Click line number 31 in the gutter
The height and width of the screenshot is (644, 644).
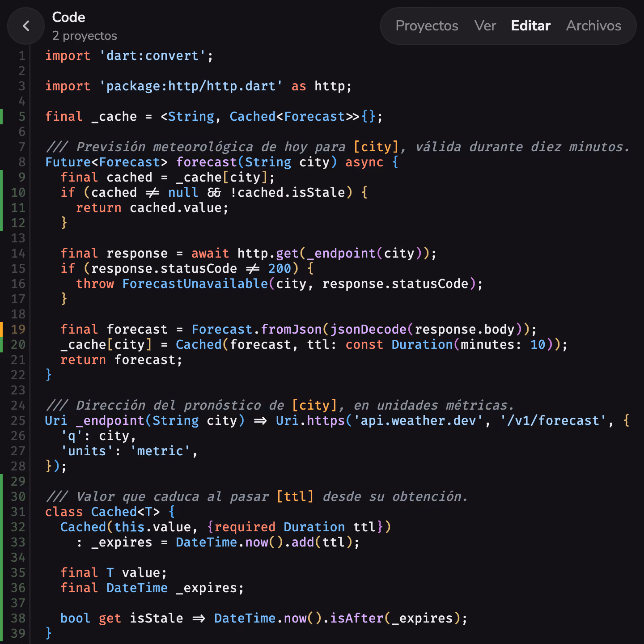(18, 512)
